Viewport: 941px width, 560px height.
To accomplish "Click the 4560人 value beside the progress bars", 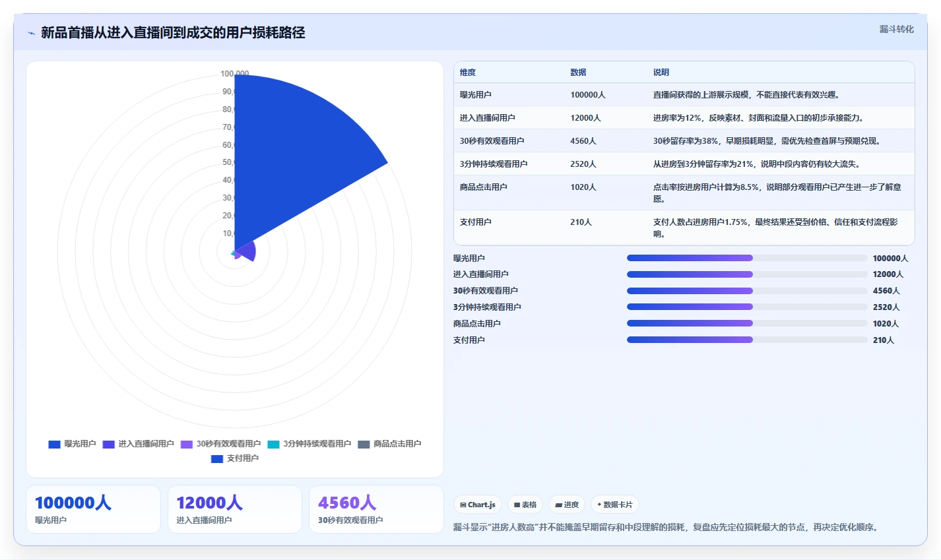I will [886, 291].
